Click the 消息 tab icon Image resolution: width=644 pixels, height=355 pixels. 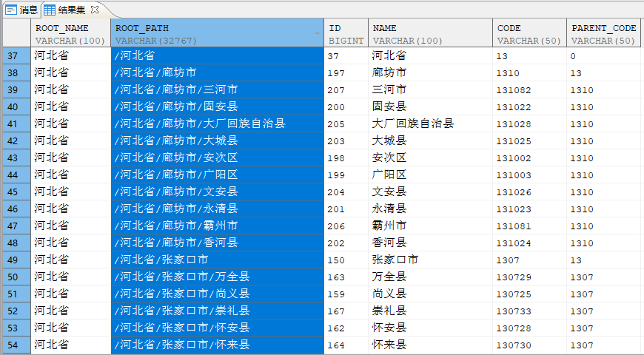[11, 10]
